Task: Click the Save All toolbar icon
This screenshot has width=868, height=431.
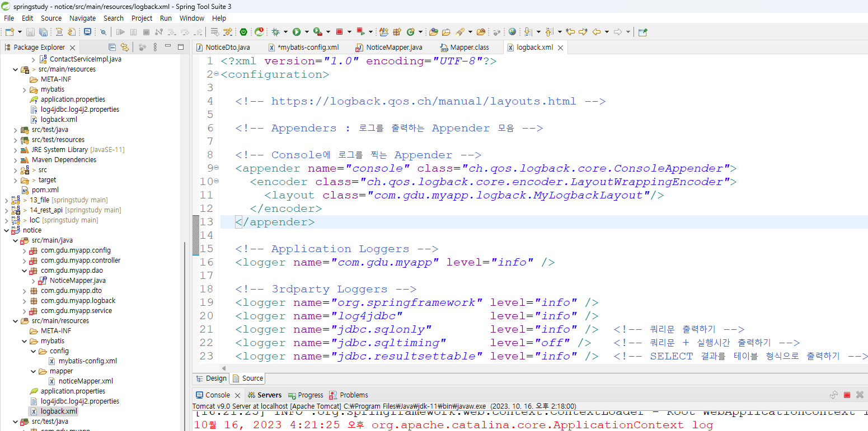Action: click(x=43, y=32)
